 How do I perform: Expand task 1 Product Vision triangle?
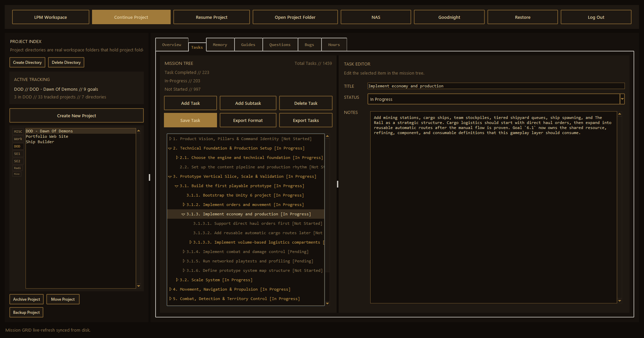point(170,139)
